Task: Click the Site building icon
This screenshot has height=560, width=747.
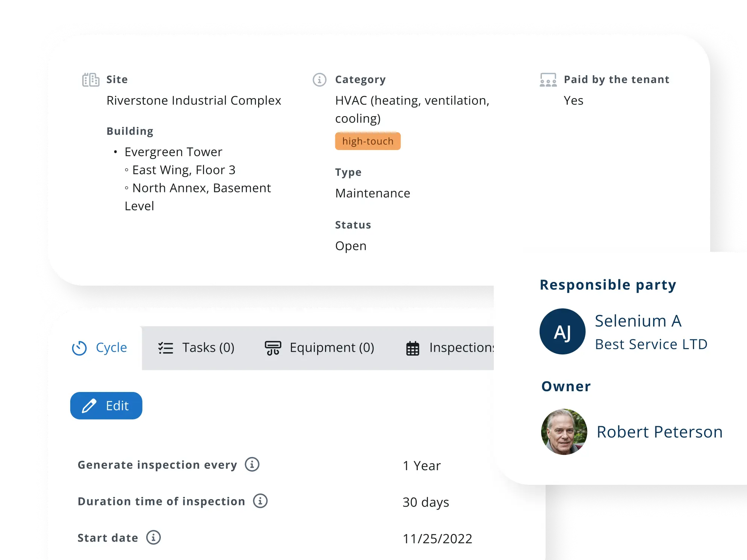Action: (91, 80)
